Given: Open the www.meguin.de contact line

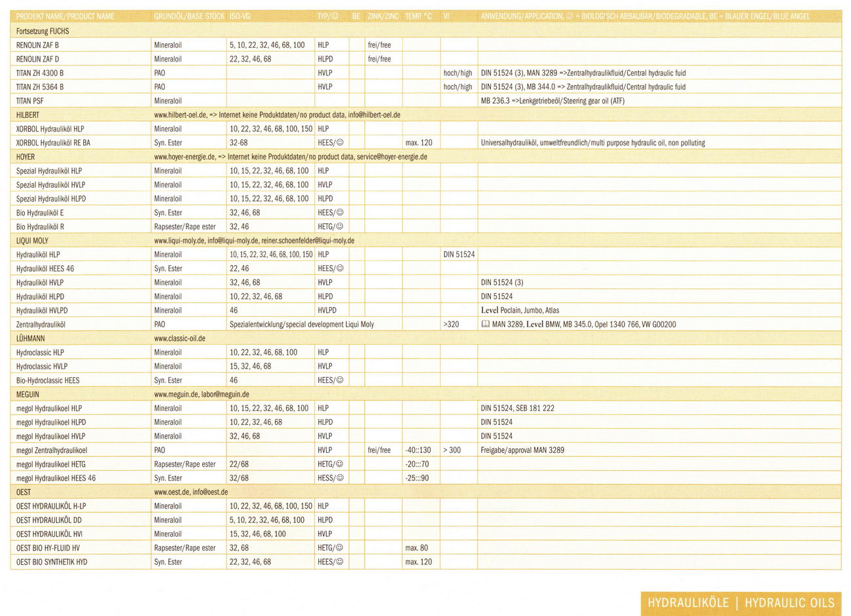Looking at the screenshot, I should click(202, 395).
